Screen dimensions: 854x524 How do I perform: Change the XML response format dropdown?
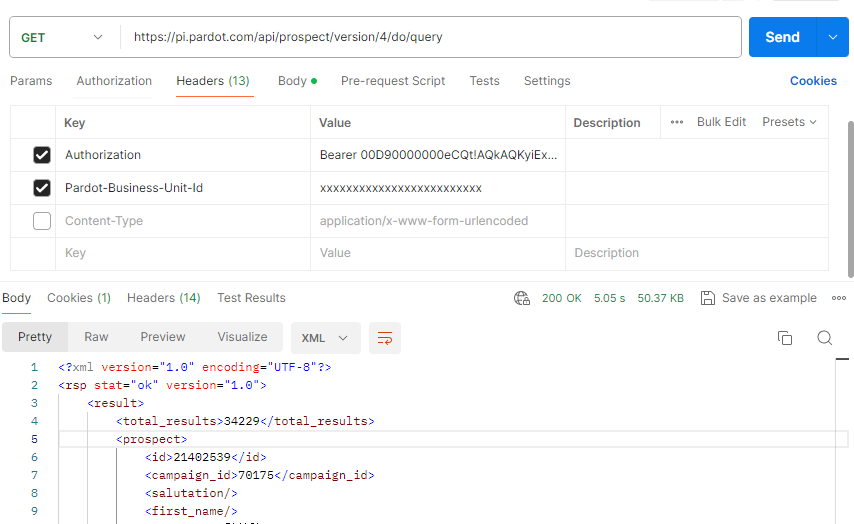(325, 338)
